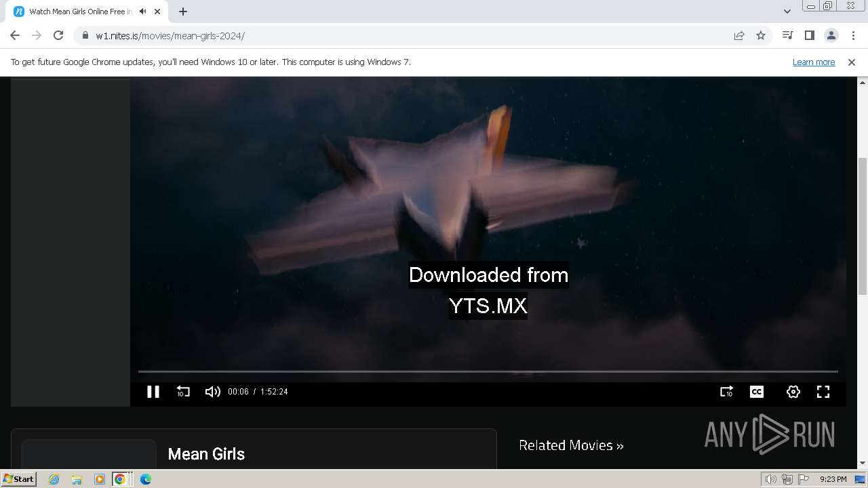868x488 pixels.
Task: Open media controls in Chrome toolbar
Action: (787, 35)
